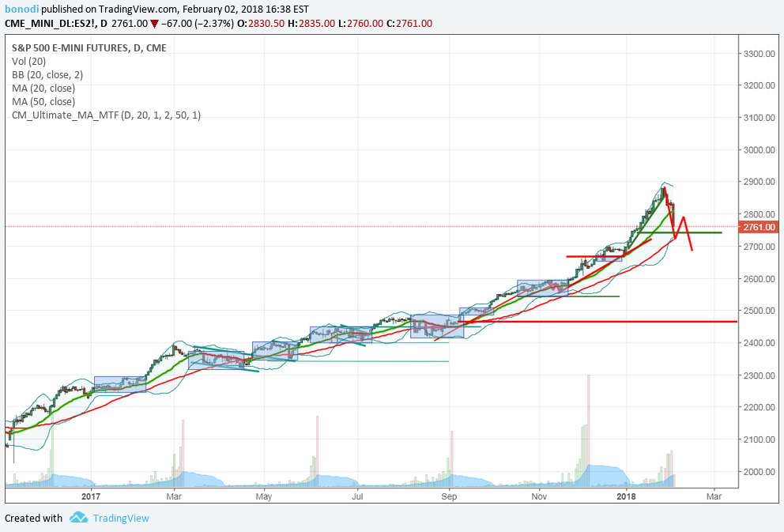This screenshot has height=532, width=784.
Task: Click the 2600.00 price axis label
Action: [x=759, y=279]
